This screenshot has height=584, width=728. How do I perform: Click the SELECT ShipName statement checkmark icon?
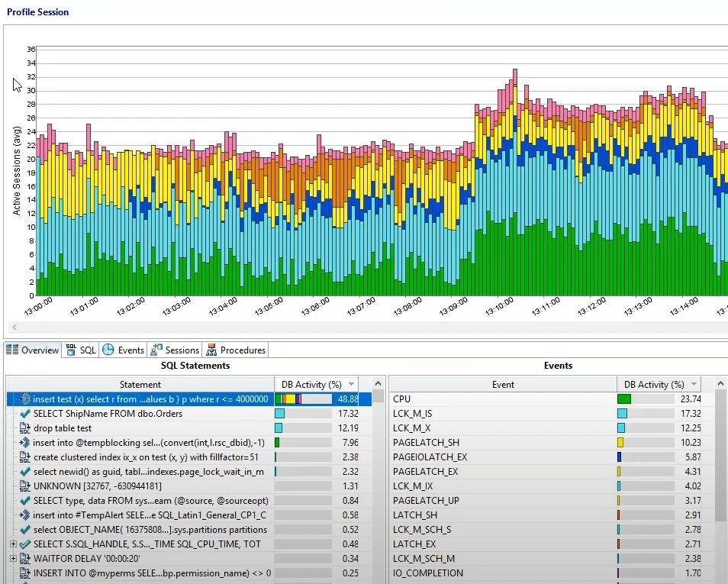click(25, 414)
